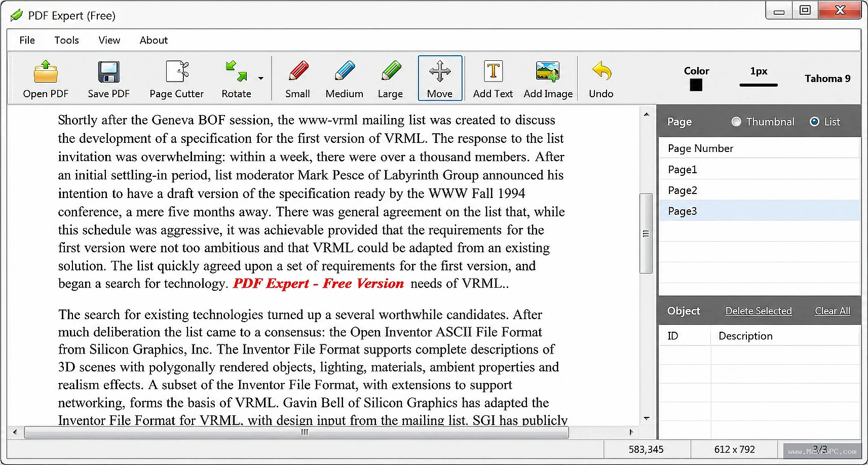
Task: Click the horizontal scrollbar right arrow
Action: click(x=631, y=432)
